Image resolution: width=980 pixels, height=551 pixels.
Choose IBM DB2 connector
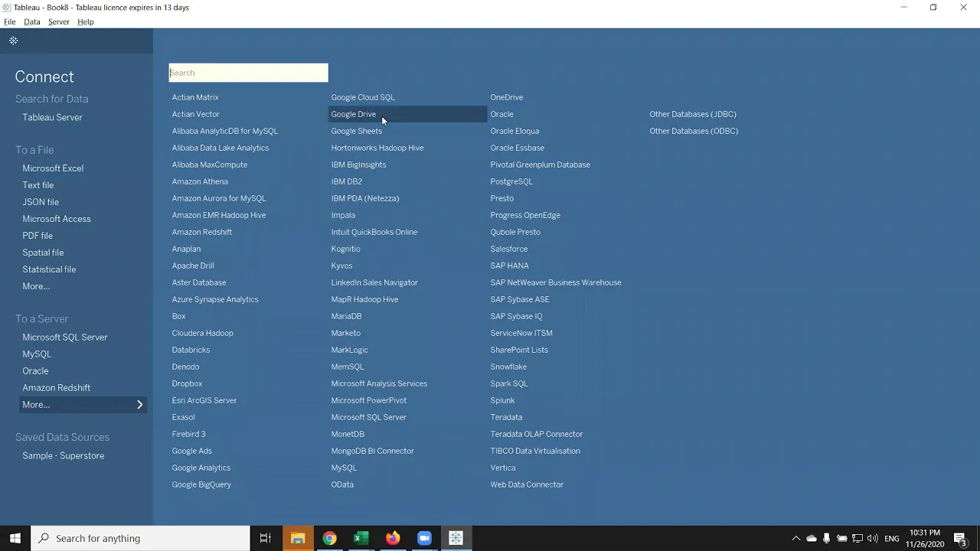click(x=347, y=181)
